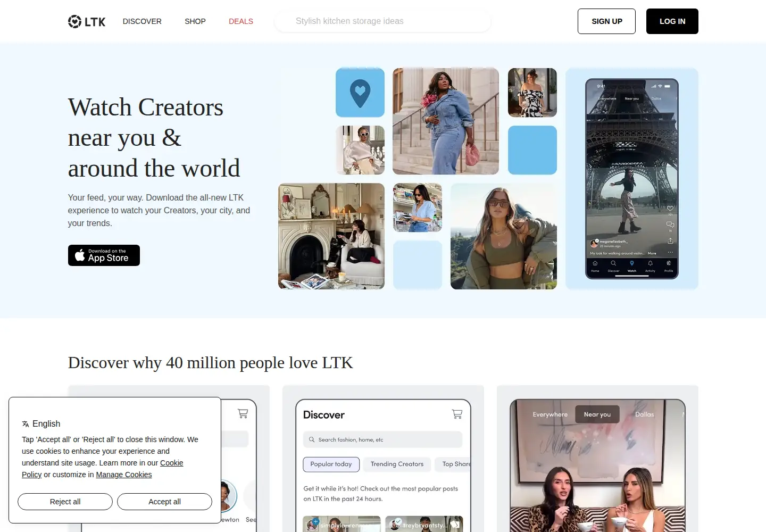The width and height of the screenshot is (766, 532).
Task: Open the Discover menu item
Action: (x=142, y=21)
